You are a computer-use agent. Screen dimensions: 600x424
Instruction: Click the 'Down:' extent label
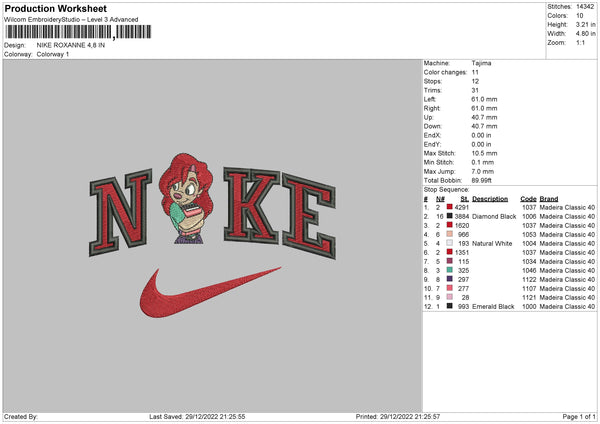coord(432,126)
